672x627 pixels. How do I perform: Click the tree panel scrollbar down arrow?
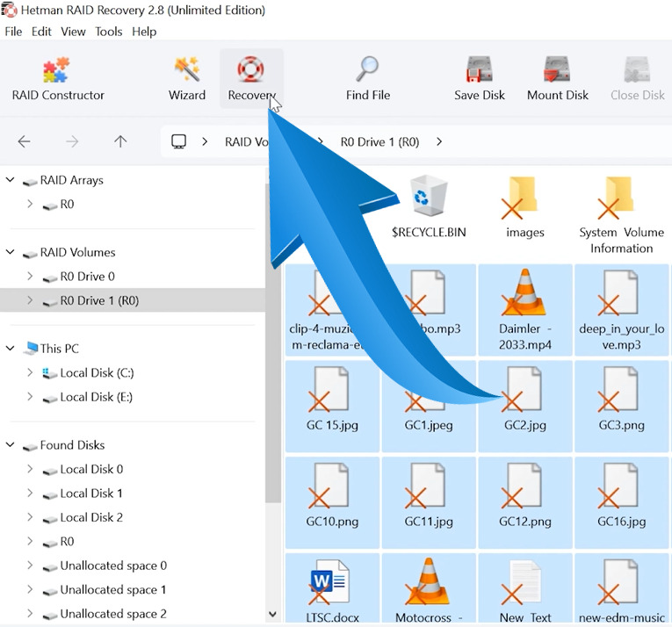pos(272,614)
